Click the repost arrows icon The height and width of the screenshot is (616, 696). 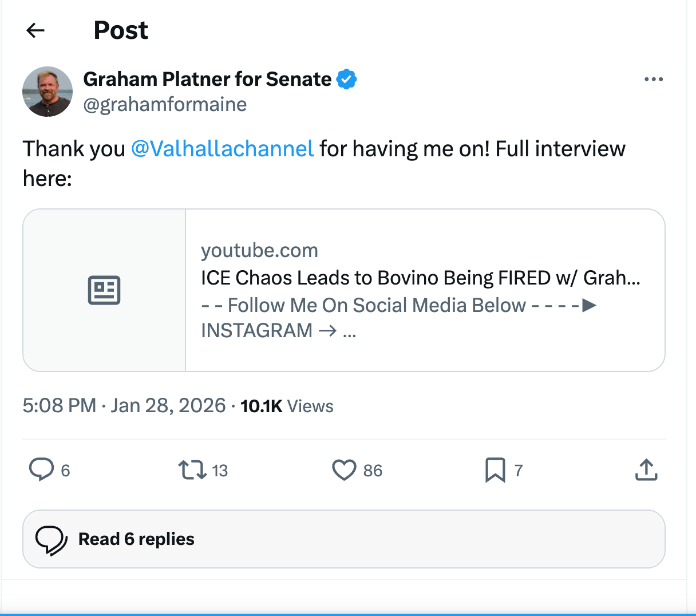(192, 470)
